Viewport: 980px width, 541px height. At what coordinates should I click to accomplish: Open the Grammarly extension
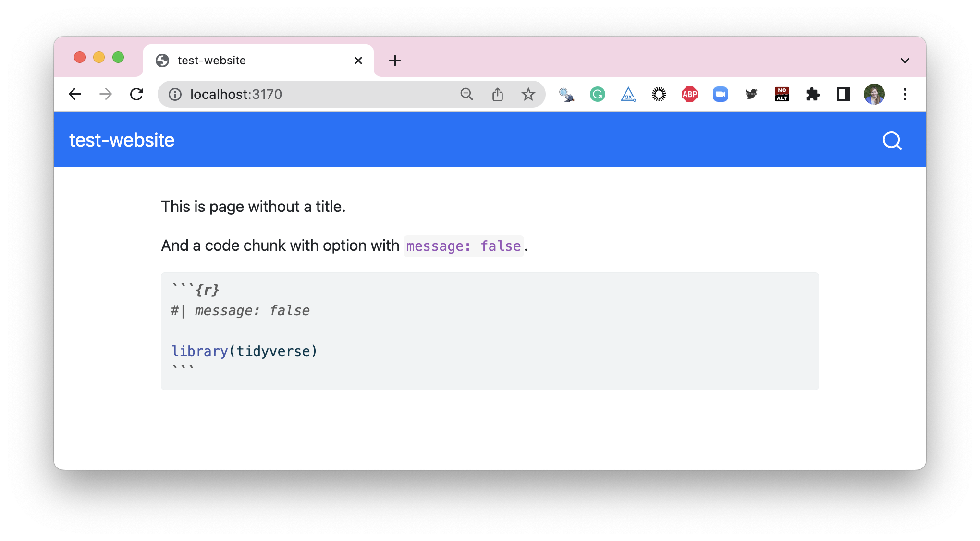coord(597,94)
